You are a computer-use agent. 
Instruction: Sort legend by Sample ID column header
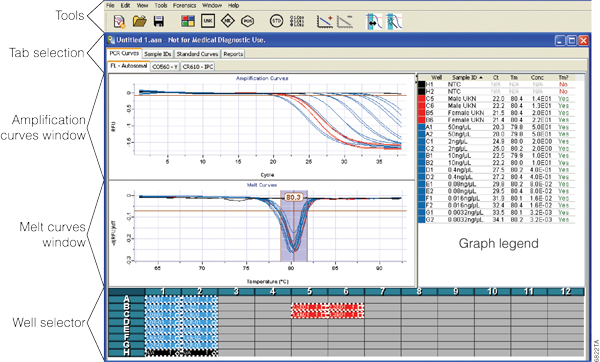click(x=467, y=77)
